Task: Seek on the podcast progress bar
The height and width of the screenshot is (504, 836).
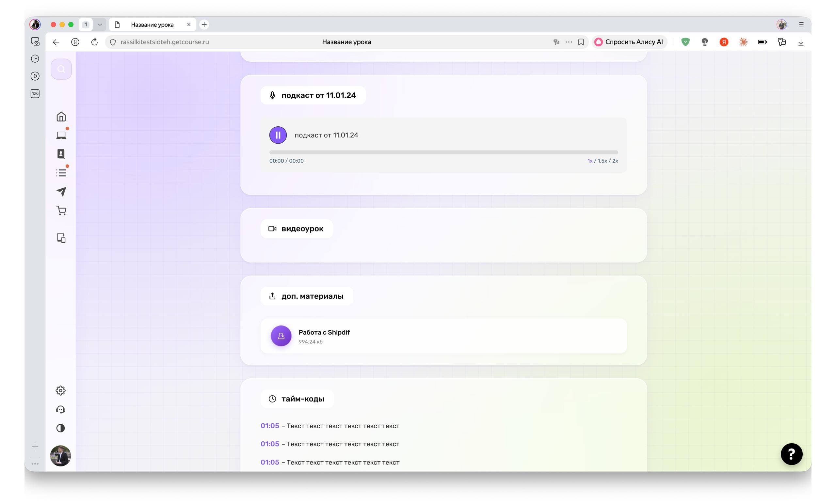Action: pyautogui.click(x=443, y=152)
